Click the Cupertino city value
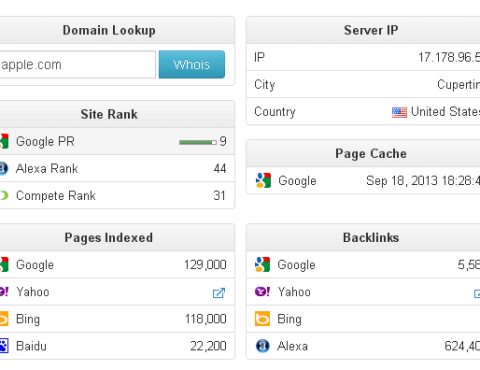 tap(459, 85)
